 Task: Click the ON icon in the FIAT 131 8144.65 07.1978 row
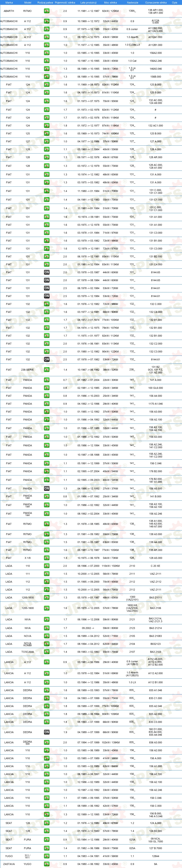click(x=46, y=280)
